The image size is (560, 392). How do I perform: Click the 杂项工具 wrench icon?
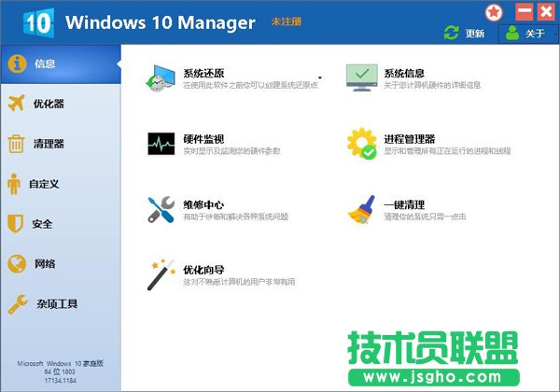(18, 304)
